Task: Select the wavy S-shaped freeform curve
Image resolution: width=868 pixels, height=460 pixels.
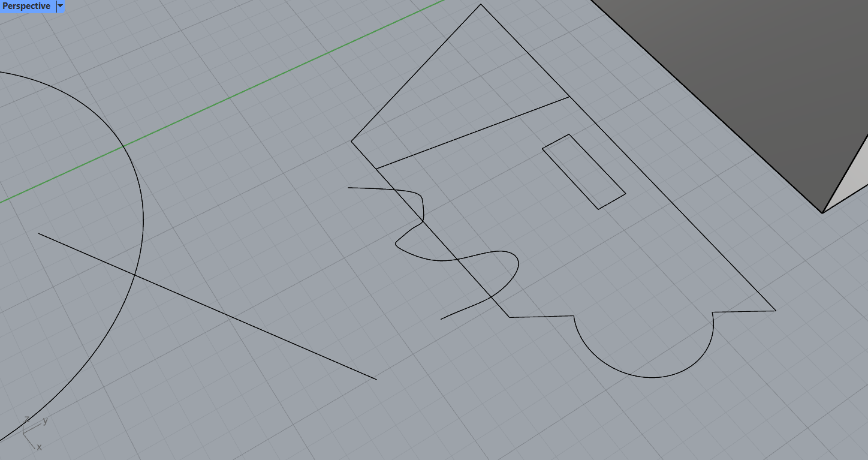Action: pyautogui.click(x=456, y=258)
